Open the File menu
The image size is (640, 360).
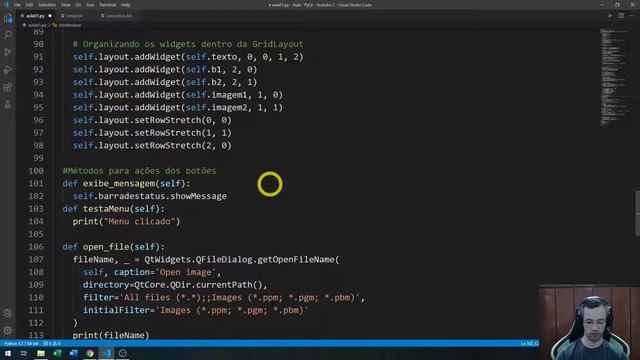17,5
